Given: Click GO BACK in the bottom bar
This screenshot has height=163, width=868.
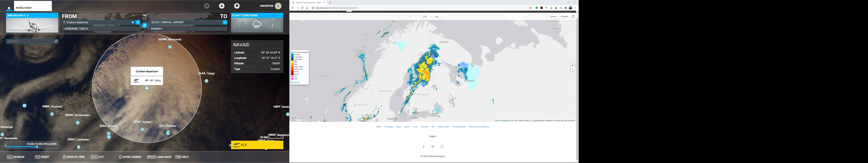Looking at the screenshot, I should coord(16,157).
